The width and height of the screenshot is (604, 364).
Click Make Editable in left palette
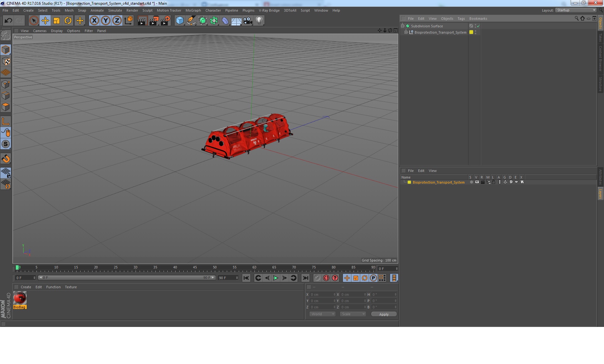point(6,36)
